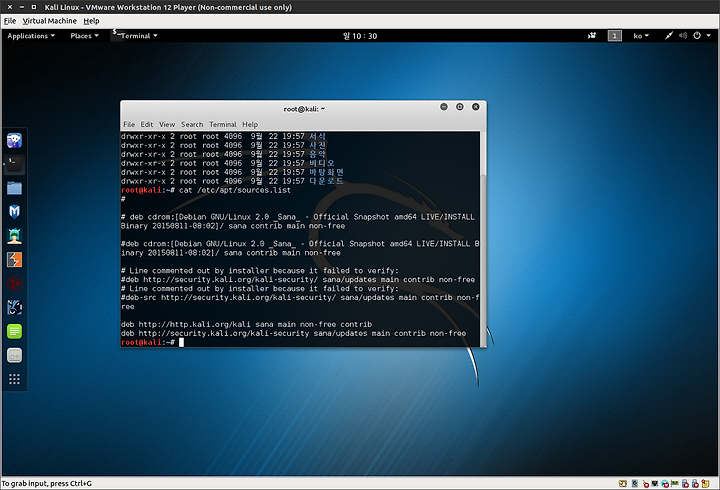Click the root@kali: ~ title bar
Viewport: 720px width, 490px height.
pos(304,109)
